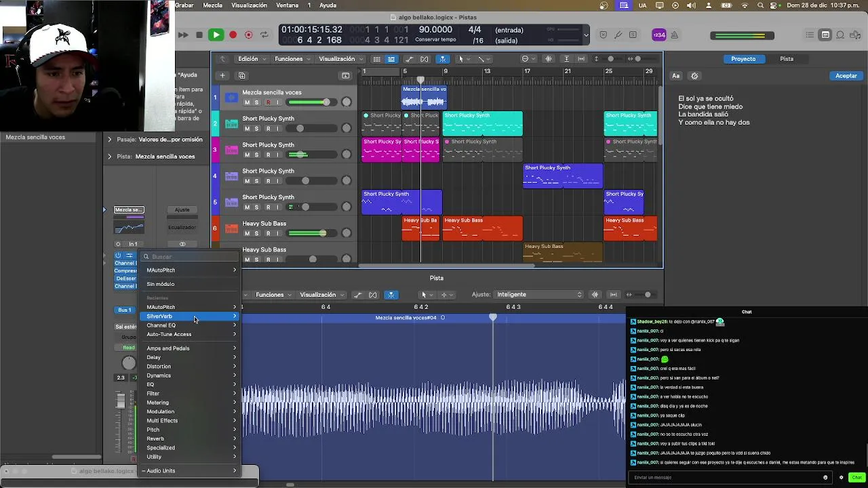868x488 pixels.
Task: Click the Ajuste button in channel strip
Action: (x=182, y=209)
